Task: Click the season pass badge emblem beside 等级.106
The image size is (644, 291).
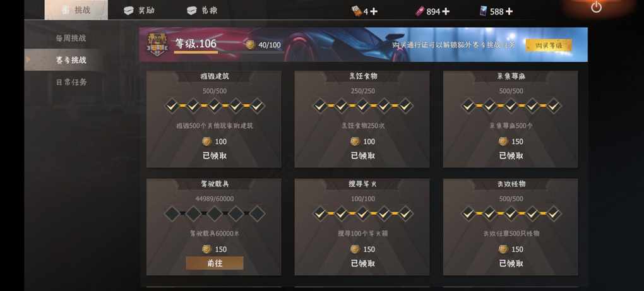Action: [x=157, y=45]
